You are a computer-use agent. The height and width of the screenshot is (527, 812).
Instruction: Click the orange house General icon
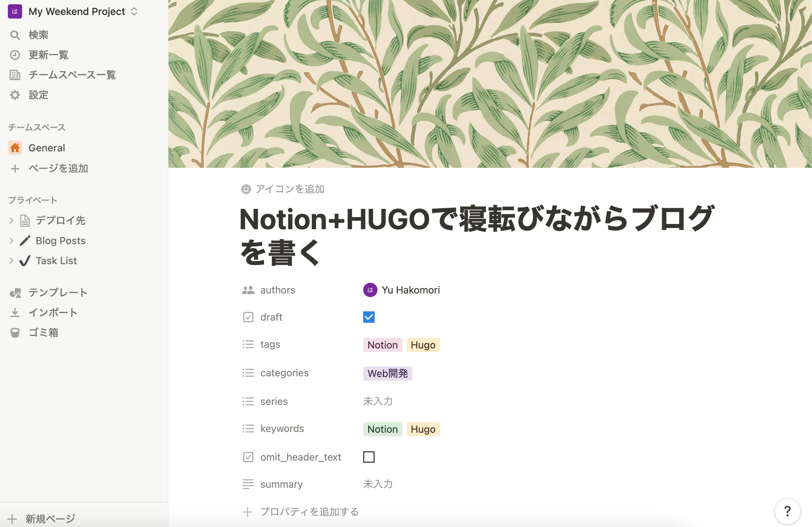[x=15, y=148]
